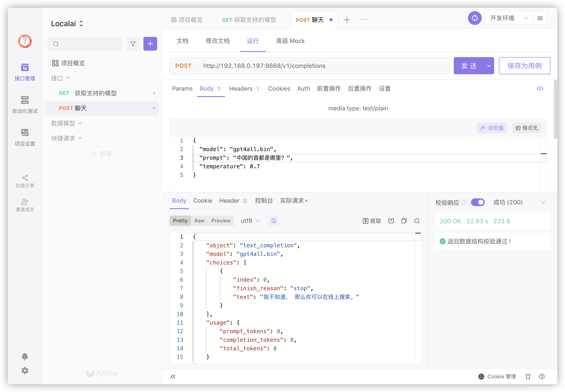
Task: Open the 前置操作 tab
Action: click(x=328, y=89)
